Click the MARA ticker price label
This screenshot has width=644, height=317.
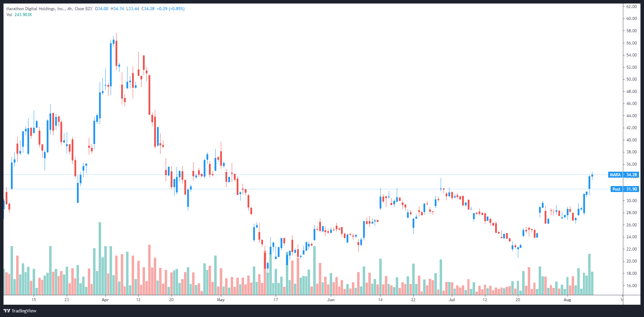point(623,175)
